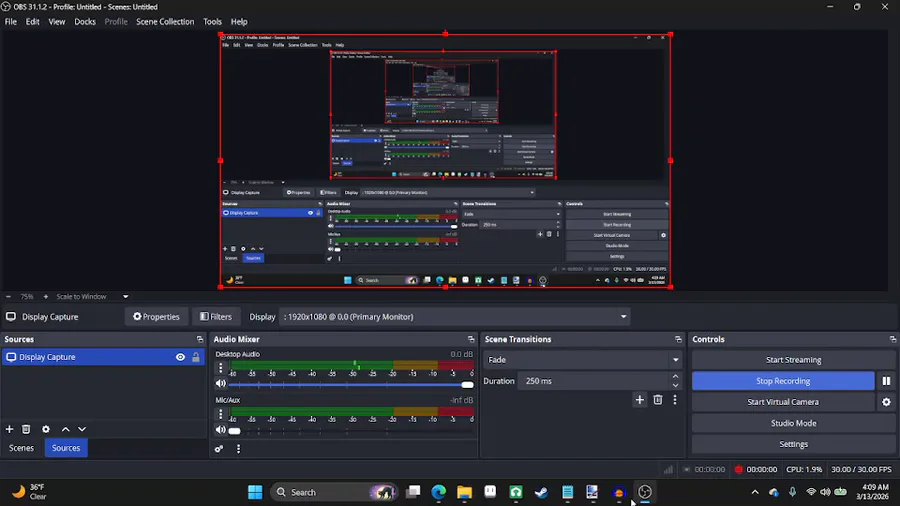Pause the recording
This screenshot has height=506, width=900.
[886, 381]
